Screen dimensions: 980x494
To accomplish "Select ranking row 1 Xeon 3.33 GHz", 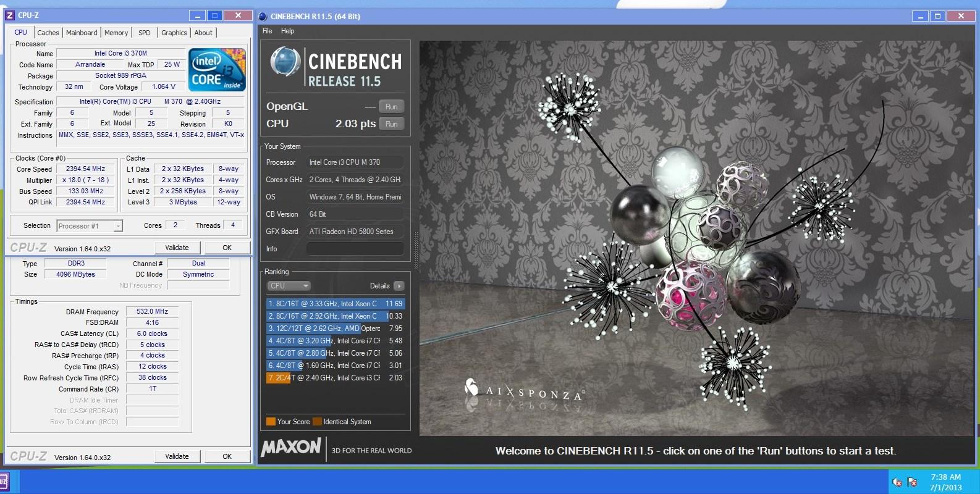I will [336, 304].
